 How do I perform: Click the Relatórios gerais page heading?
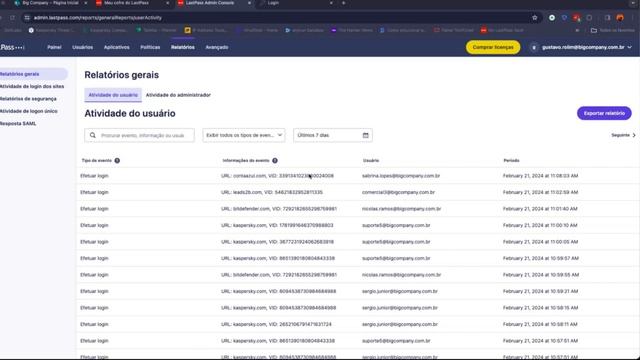click(x=122, y=75)
